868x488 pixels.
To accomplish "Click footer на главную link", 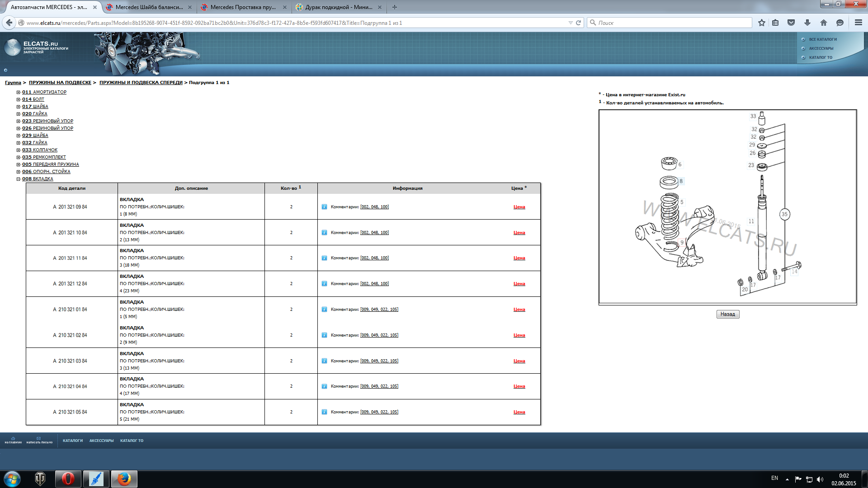I will pyautogui.click(x=13, y=441).
